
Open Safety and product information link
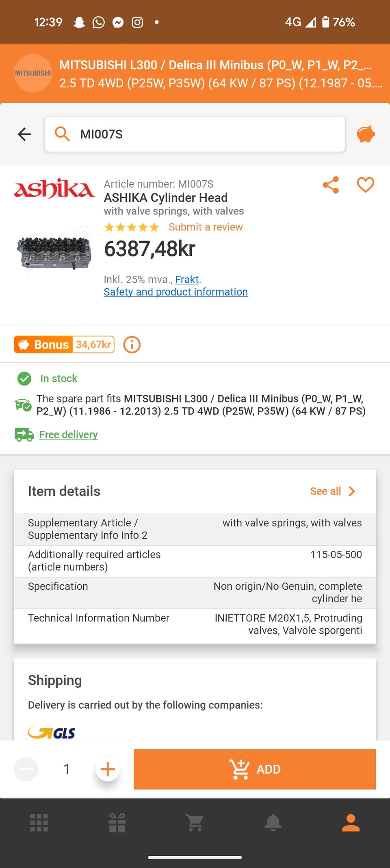coord(175,292)
